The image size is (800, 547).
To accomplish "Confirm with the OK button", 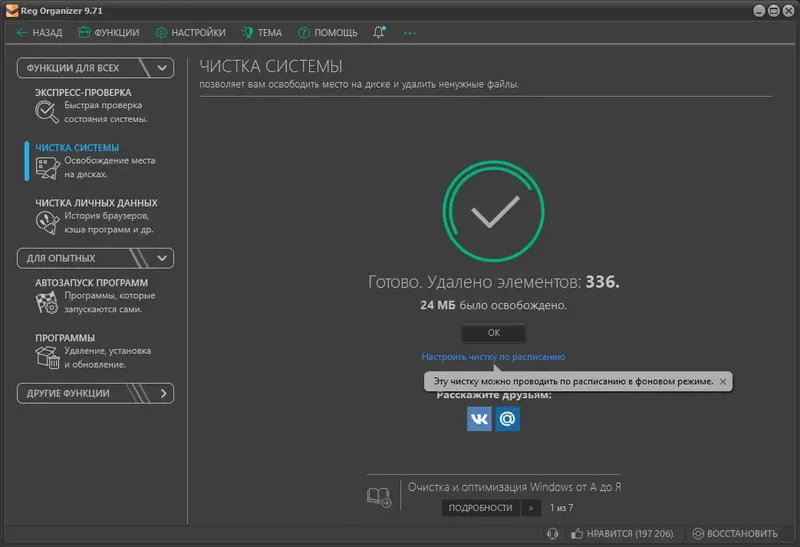I will pos(493,333).
